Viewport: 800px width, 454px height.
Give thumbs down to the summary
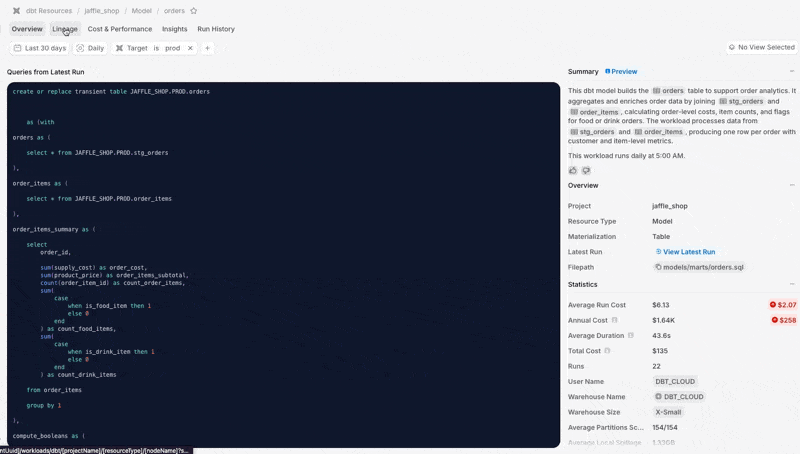pos(586,170)
